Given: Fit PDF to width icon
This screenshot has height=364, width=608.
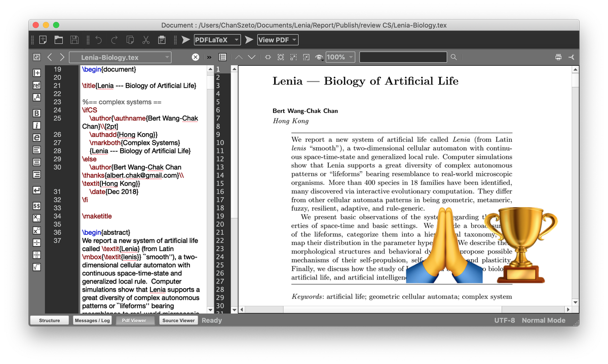Looking at the screenshot, I should pyautogui.click(x=268, y=57).
